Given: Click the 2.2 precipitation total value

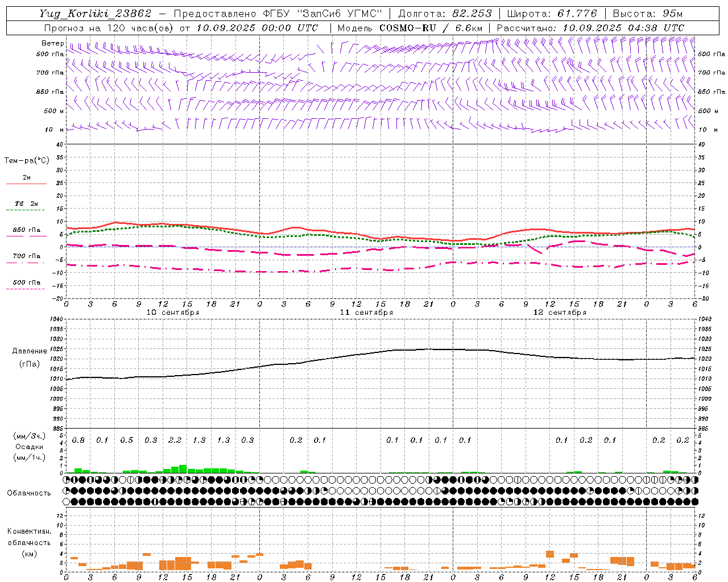Looking at the screenshot, I should [x=175, y=440].
